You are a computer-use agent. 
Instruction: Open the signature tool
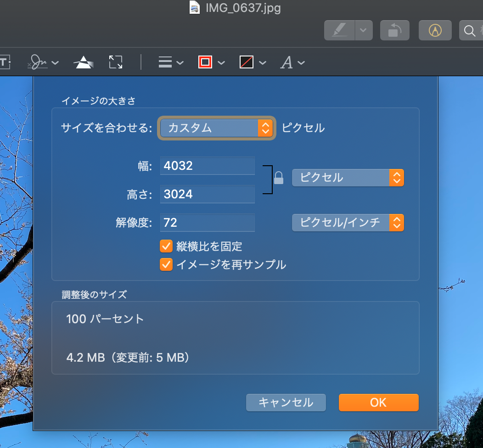click(x=38, y=62)
